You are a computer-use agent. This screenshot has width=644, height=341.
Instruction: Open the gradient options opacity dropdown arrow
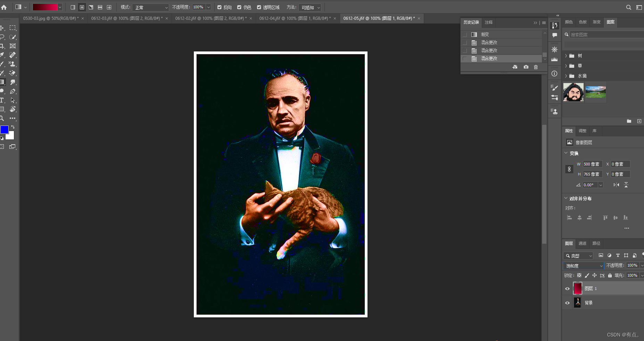point(208,7)
